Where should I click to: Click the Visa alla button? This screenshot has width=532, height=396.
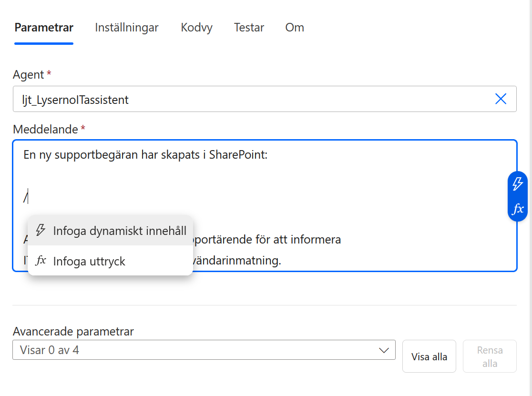tap(429, 356)
